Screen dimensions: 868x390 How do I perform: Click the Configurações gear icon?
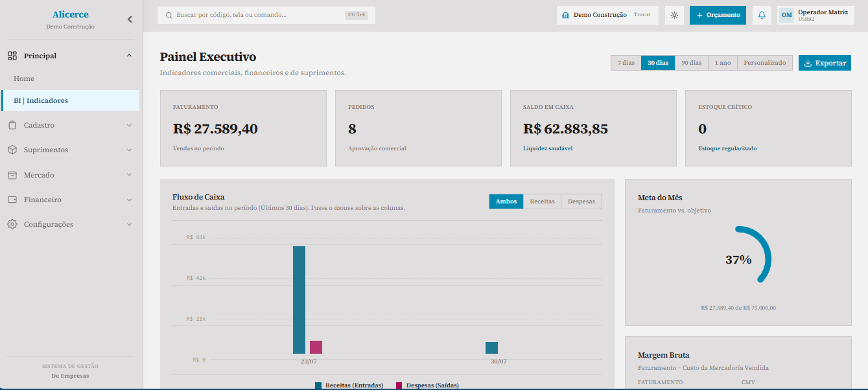[12, 224]
